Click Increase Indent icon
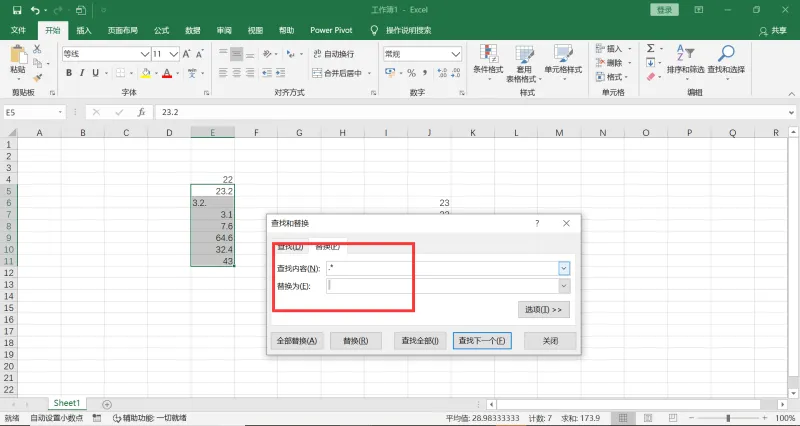The image size is (800, 426). [280, 73]
